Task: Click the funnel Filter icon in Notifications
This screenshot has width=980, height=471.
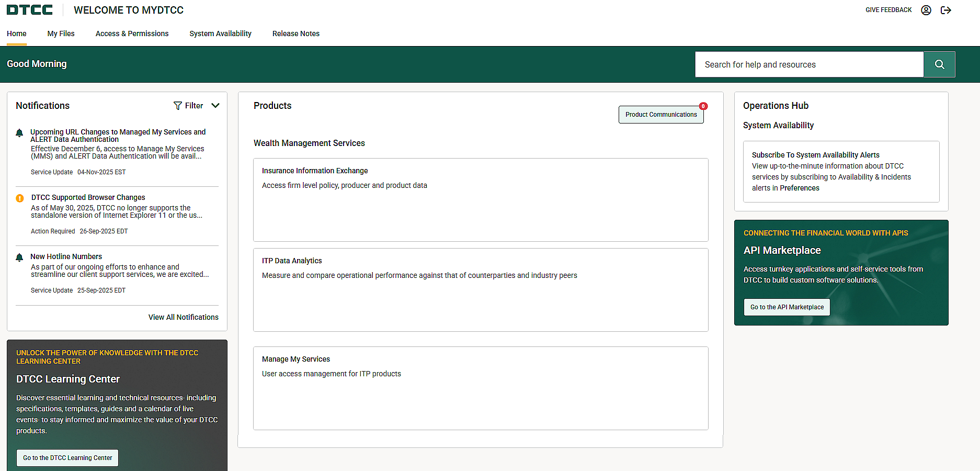Action: tap(178, 106)
